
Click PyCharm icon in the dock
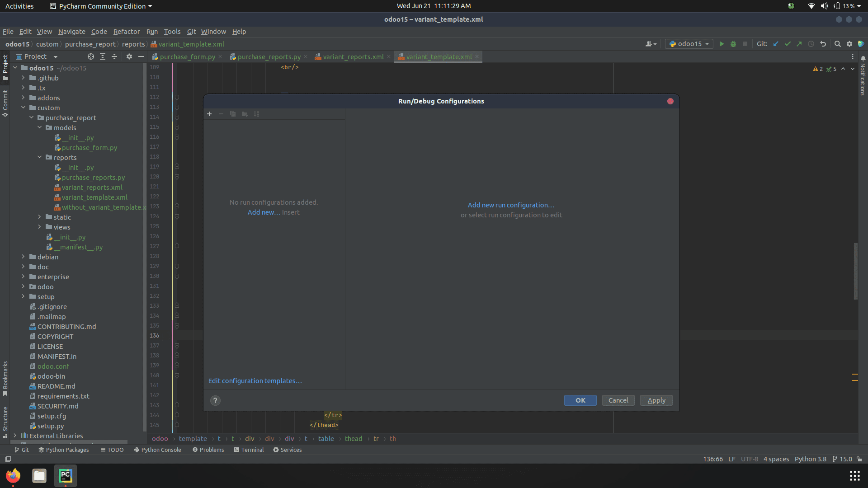(66, 476)
